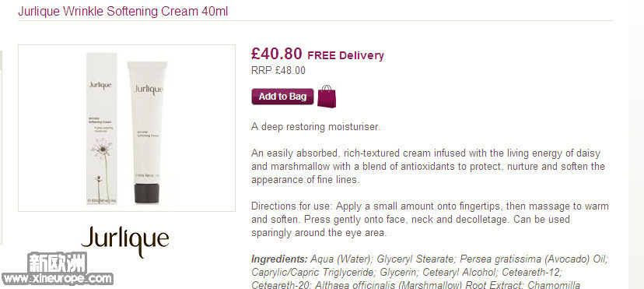Click the daisy flower on the product box
Image resolution: width=644 pixels, height=289 pixels.
102,147
